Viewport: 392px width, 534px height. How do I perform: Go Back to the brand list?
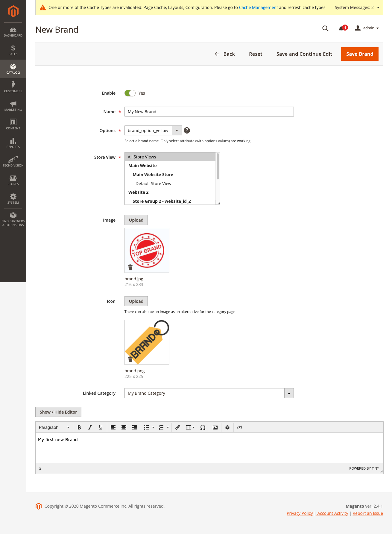[225, 54]
